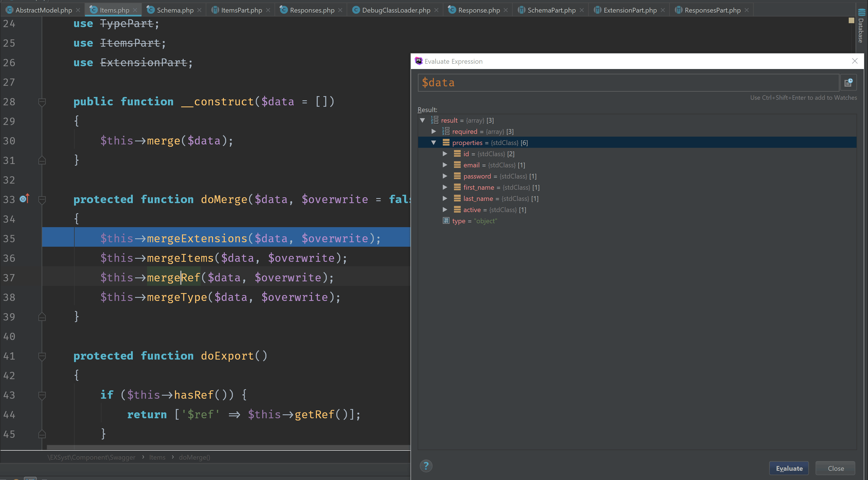Select the type = "object" result row
The width and height of the screenshot is (868, 480).
[x=637, y=221]
